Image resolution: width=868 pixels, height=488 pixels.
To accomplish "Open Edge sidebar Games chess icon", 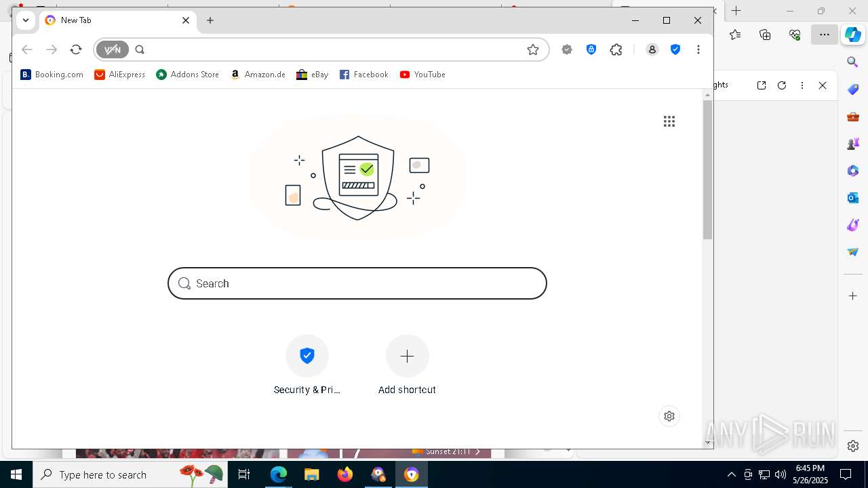I will click(x=853, y=144).
